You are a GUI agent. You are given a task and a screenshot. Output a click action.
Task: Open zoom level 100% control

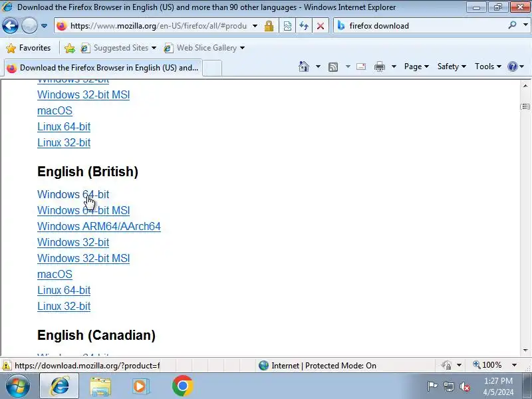[x=495, y=365]
